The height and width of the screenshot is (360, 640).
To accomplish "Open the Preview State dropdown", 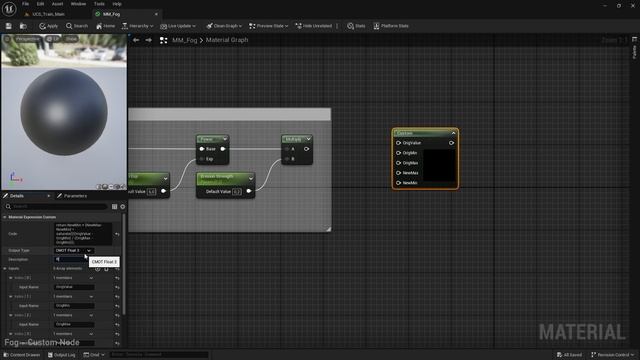I will (268, 26).
